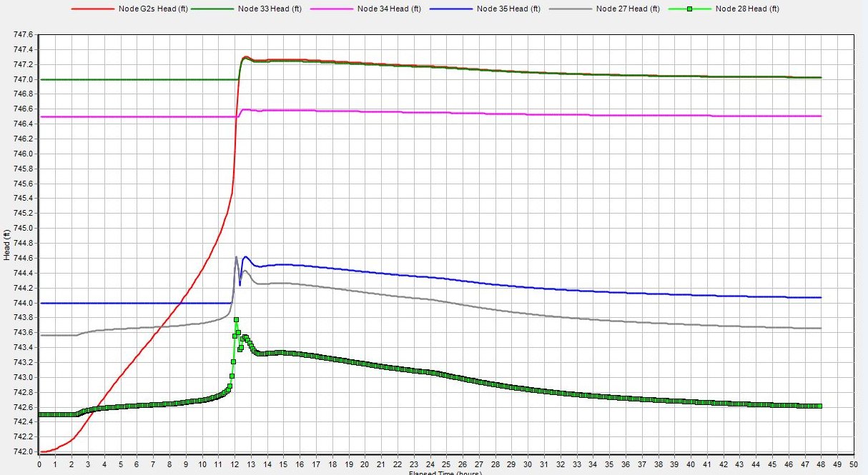Click the 744.6 y-axis label
868x475 pixels.
coord(24,258)
